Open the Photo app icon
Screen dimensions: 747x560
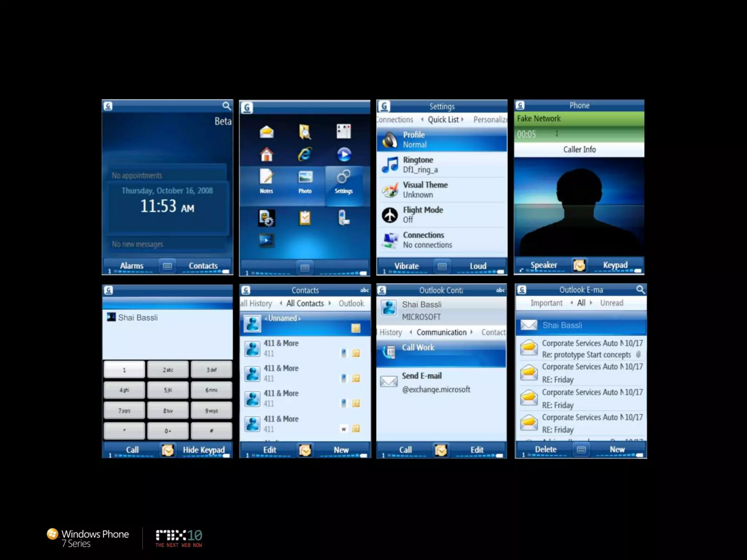click(305, 178)
